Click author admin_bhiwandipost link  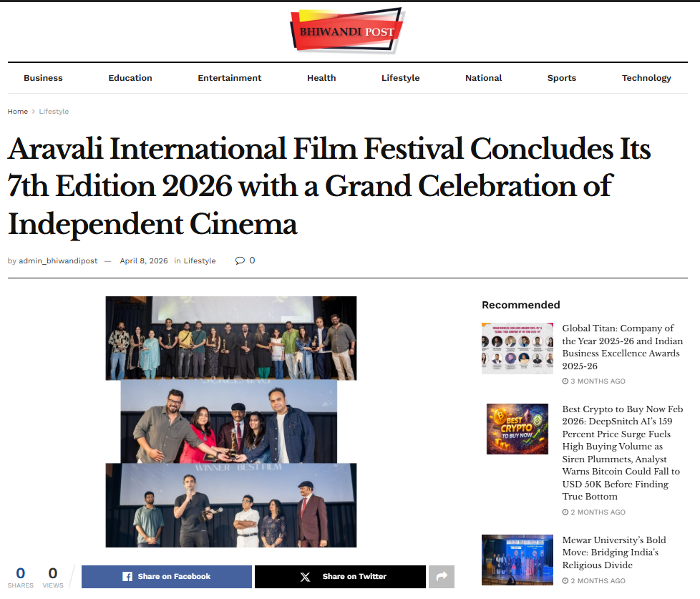[58, 260]
